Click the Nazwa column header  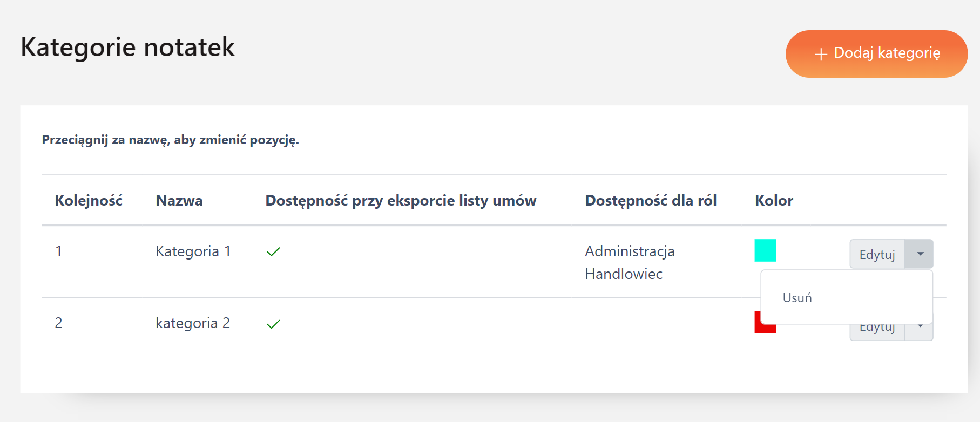[x=179, y=201]
